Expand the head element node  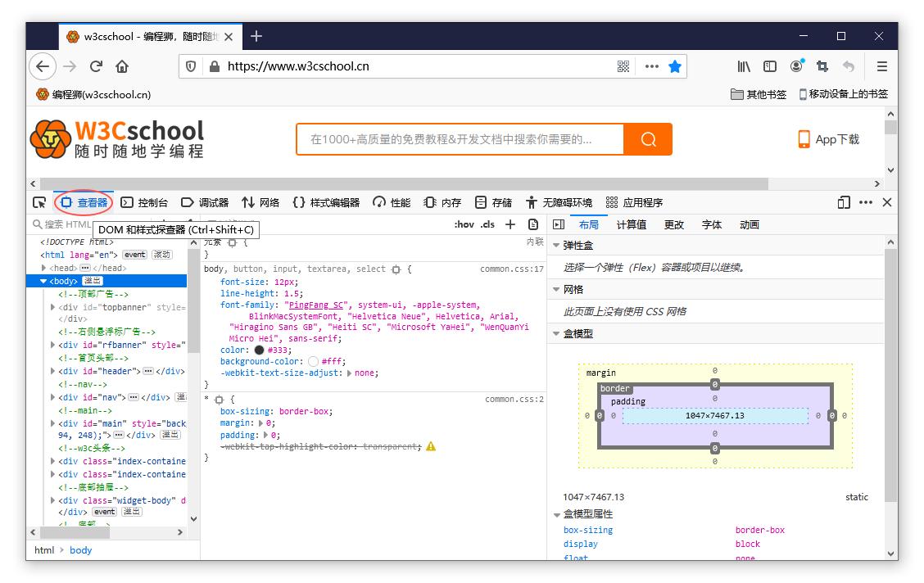click(x=44, y=268)
